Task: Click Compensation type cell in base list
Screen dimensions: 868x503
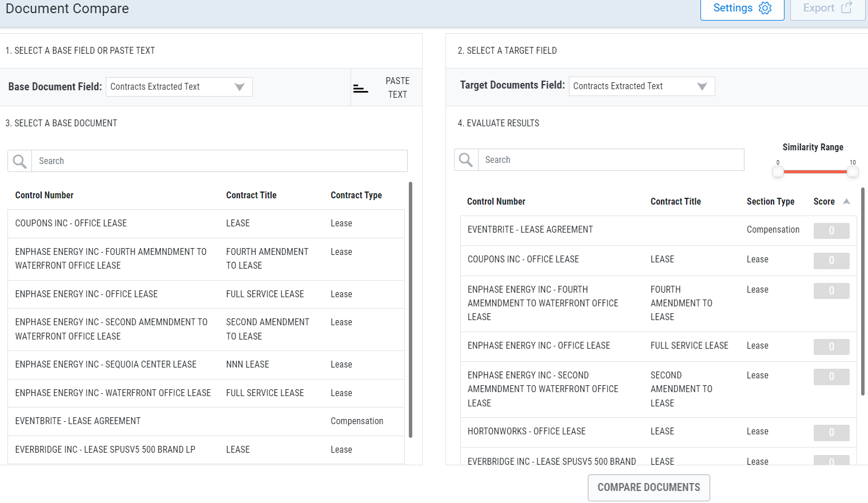Action: point(357,421)
